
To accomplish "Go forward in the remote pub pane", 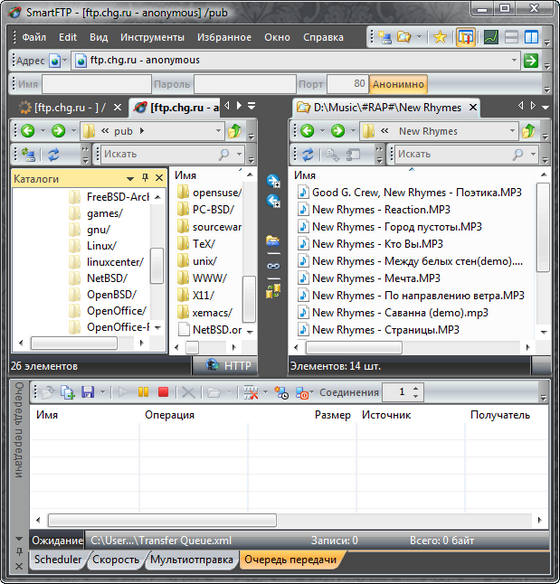I will (x=58, y=131).
